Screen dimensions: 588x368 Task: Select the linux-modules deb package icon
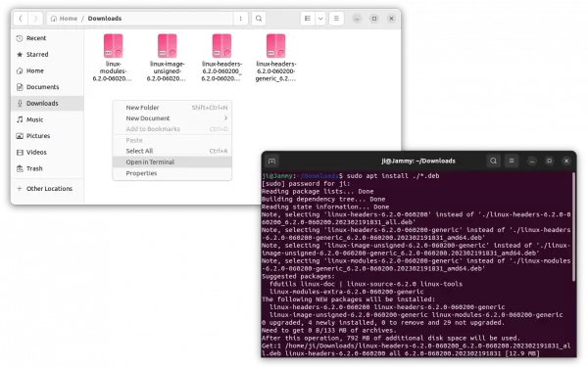[x=113, y=46]
